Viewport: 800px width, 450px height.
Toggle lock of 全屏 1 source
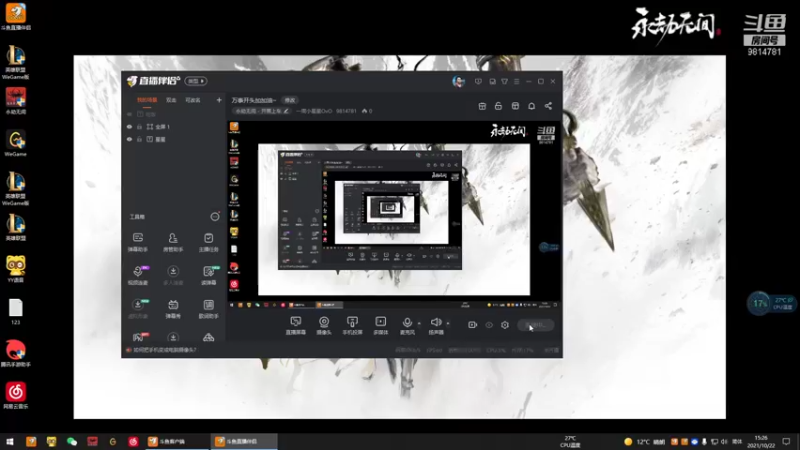(x=139, y=127)
